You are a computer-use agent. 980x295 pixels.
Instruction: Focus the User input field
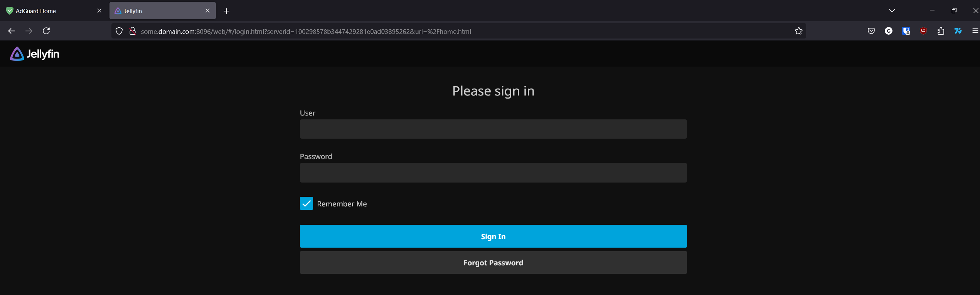[x=493, y=129]
